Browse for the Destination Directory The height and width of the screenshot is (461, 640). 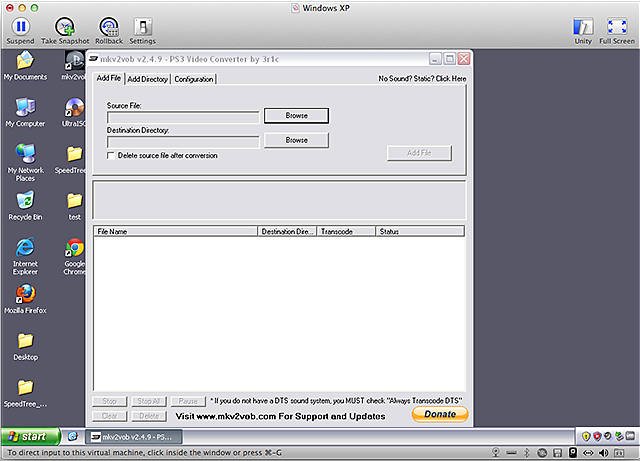click(x=296, y=140)
